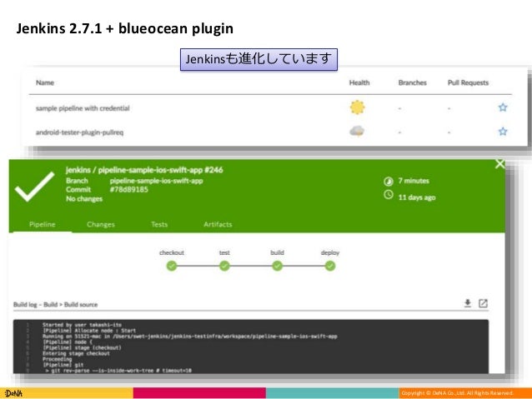This screenshot has width=532, height=399.
Task: Open sample pipeline with credential job
Action: click(x=83, y=108)
